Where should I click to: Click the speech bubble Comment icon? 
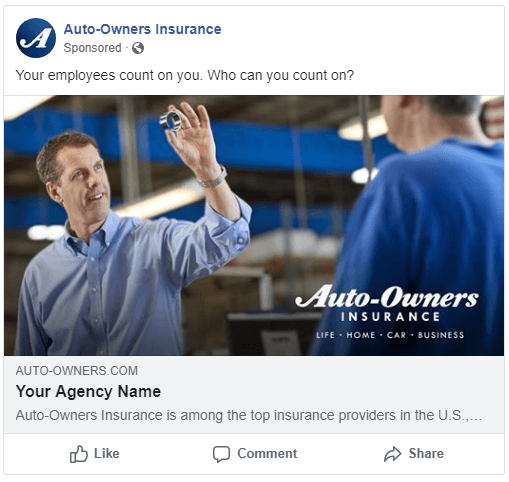pyautogui.click(x=221, y=454)
